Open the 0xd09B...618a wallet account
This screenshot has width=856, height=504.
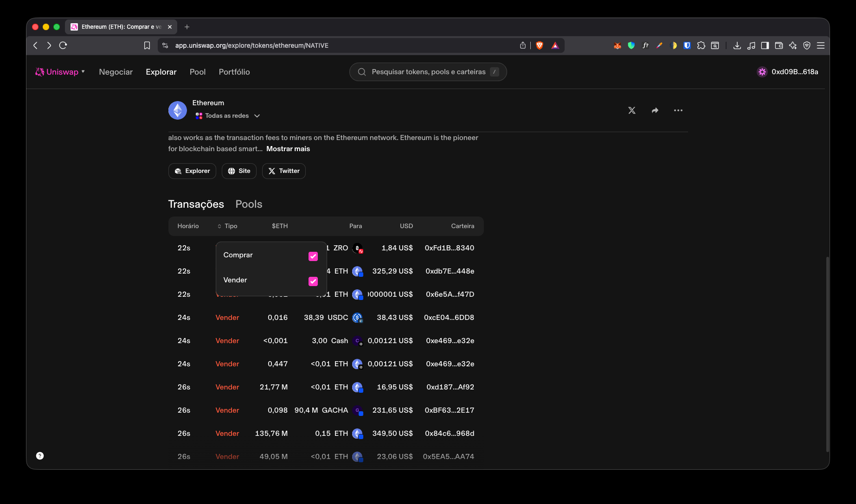coord(788,72)
